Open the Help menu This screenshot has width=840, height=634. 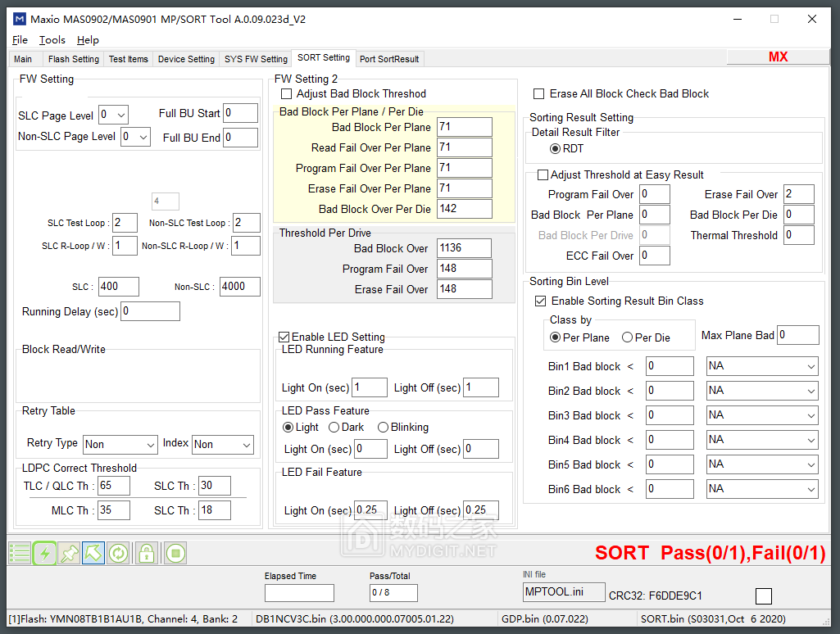point(88,40)
